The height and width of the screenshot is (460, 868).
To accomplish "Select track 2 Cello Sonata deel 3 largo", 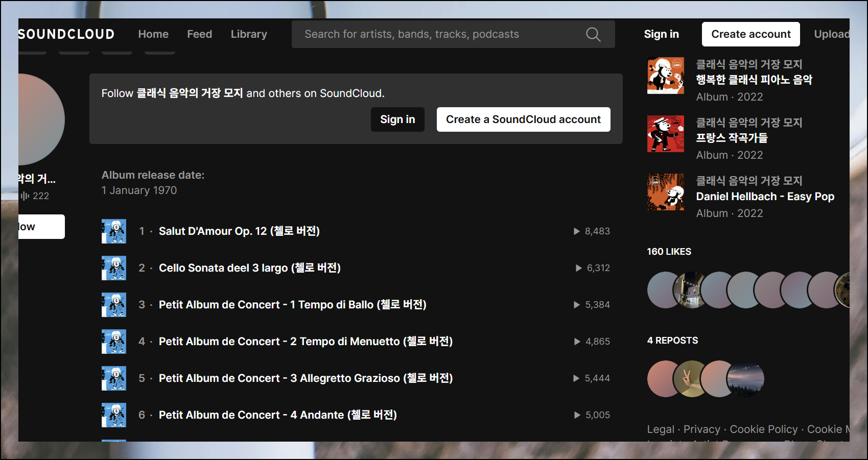I will pos(249,268).
